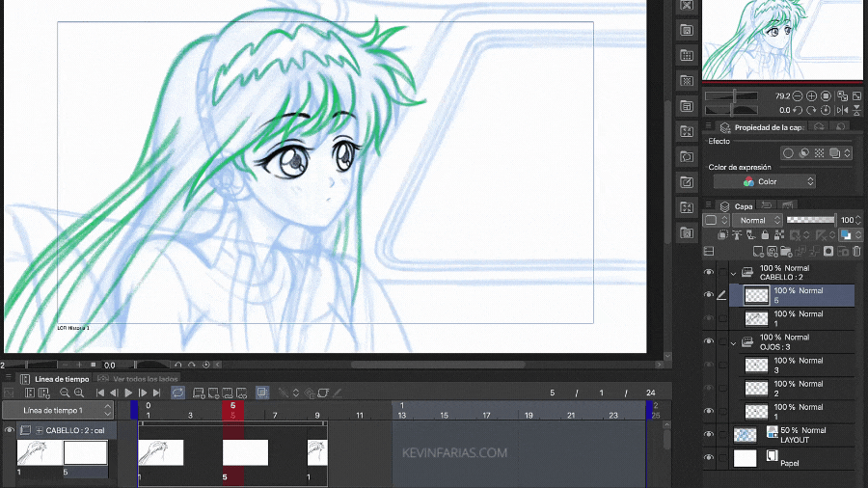Flip the canvas horizontally
The image size is (868, 488).
point(843,110)
